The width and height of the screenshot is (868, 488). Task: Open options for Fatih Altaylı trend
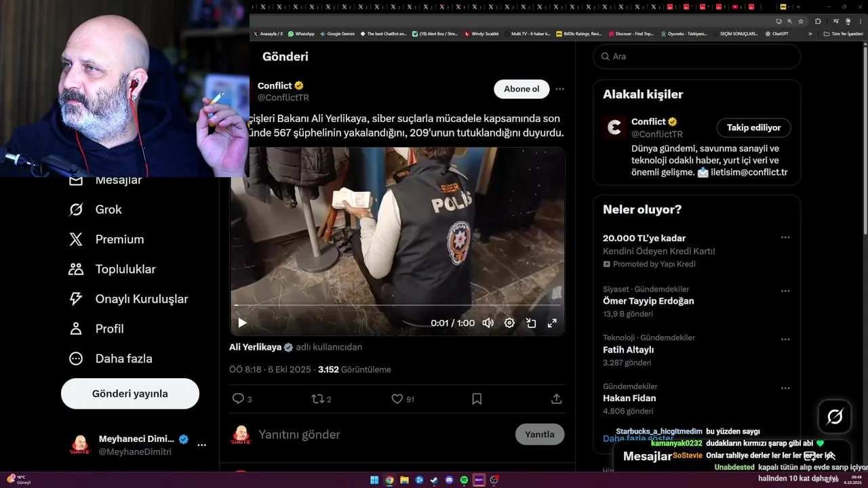pos(785,339)
